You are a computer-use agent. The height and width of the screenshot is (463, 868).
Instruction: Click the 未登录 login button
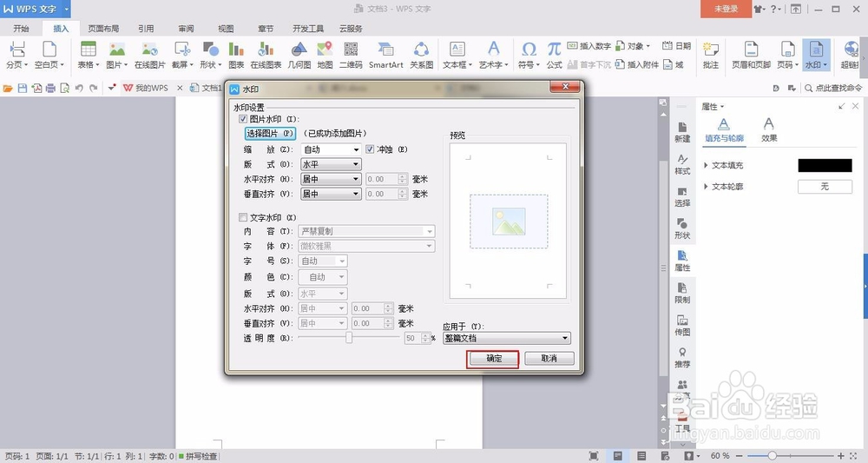(726, 9)
